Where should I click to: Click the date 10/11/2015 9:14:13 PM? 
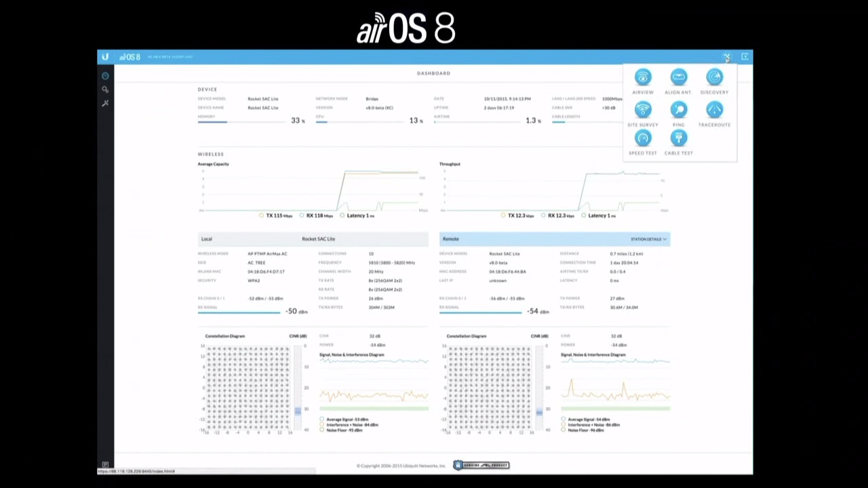(507, 99)
